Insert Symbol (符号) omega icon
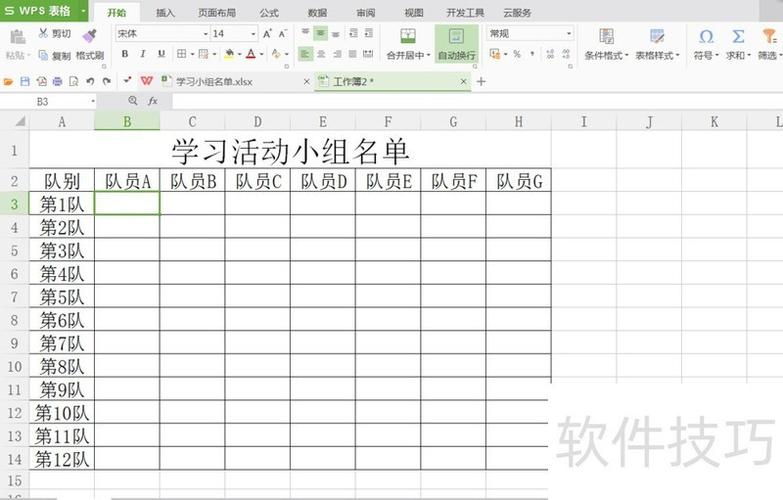This screenshot has height=500, width=783. (x=706, y=36)
